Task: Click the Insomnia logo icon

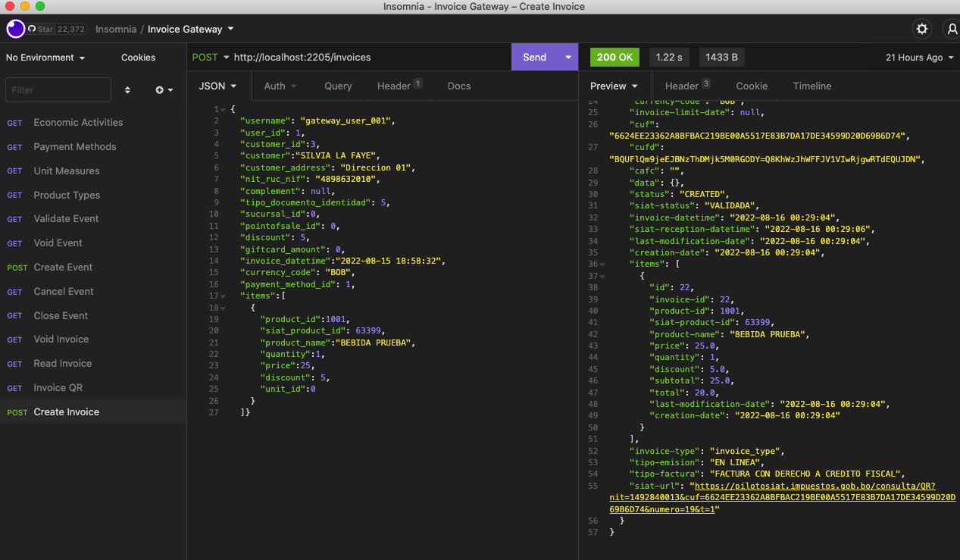Action: click(15, 29)
